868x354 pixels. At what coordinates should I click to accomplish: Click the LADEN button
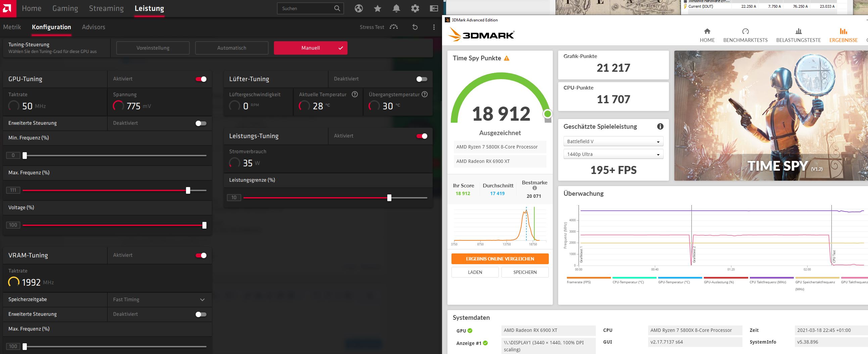tap(475, 272)
